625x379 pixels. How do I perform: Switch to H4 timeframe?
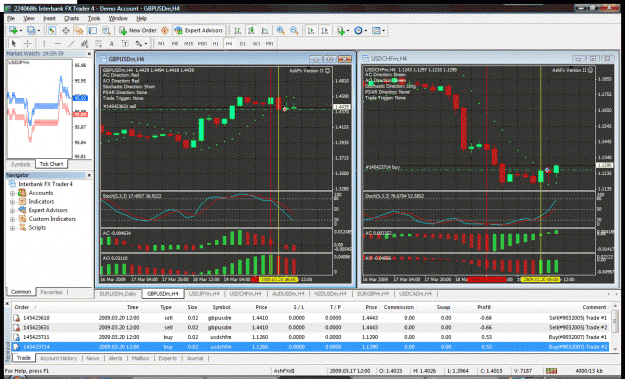click(229, 44)
